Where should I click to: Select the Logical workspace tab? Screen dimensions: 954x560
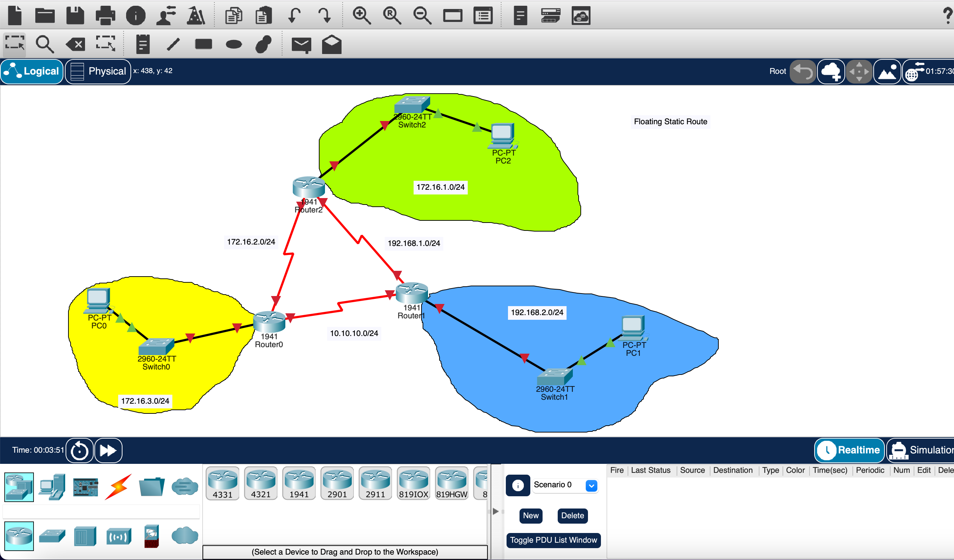click(x=32, y=71)
